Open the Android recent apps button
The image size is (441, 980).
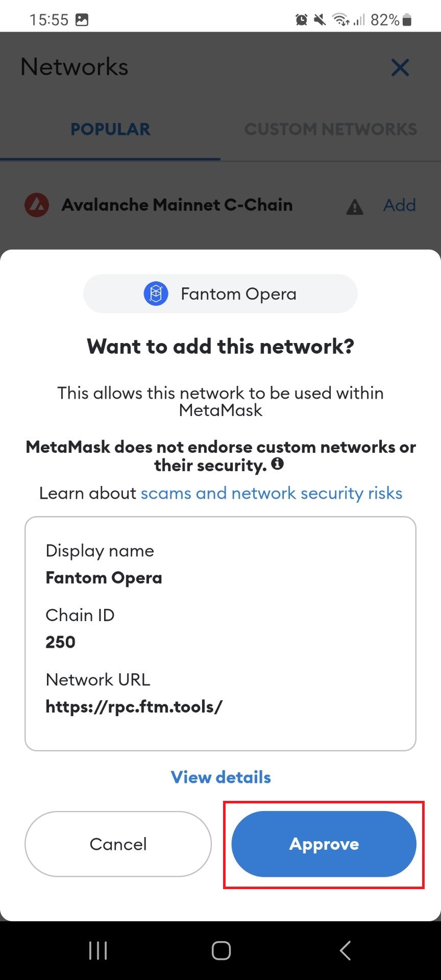point(98,950)
